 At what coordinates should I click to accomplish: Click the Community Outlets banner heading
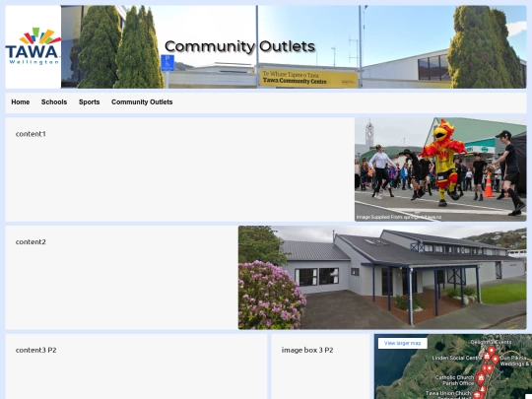click(239, 46)
